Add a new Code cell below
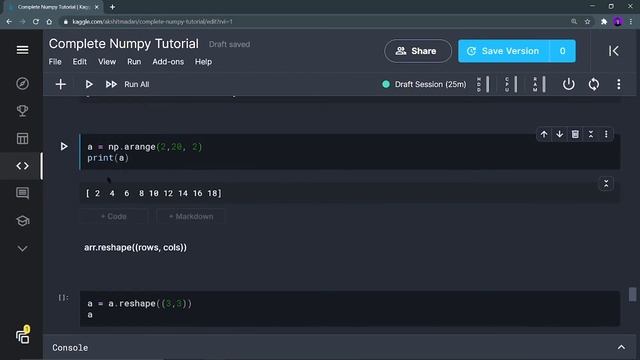 pos(113,216)
